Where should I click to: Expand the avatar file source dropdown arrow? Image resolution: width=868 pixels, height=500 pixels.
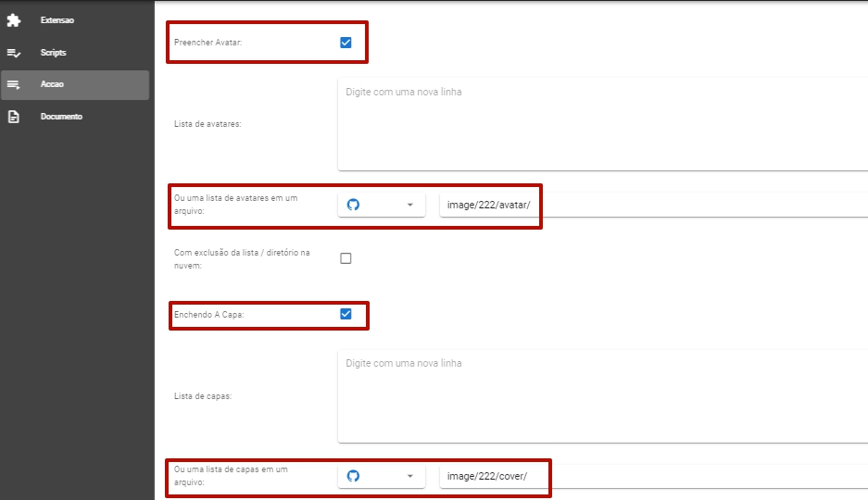[410, 205]
